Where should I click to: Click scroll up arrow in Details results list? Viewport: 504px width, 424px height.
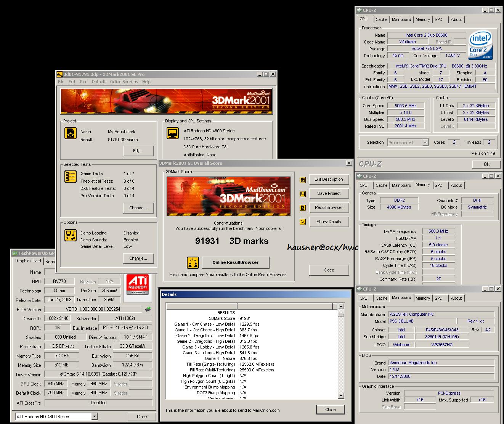[x=341, y=306]
